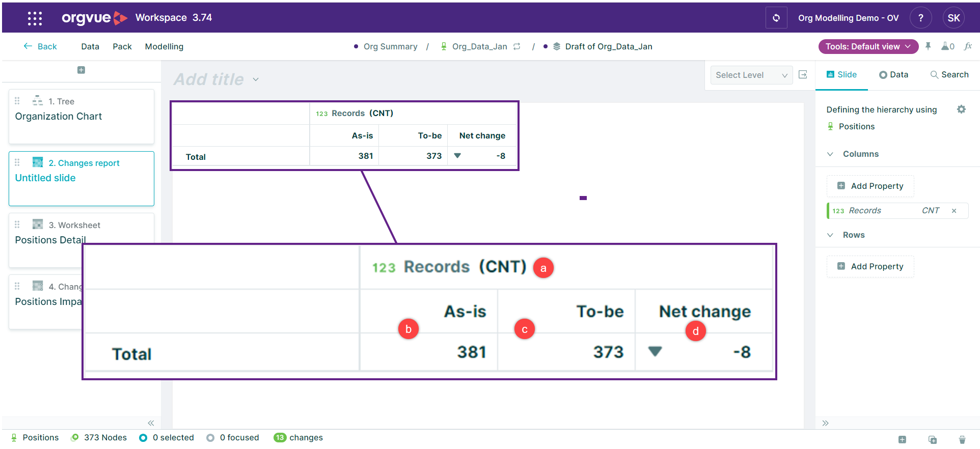Select the Organization Chart slide
This screenshot has height=449, width=980.
pyautogui.click(x=81, y=116)
